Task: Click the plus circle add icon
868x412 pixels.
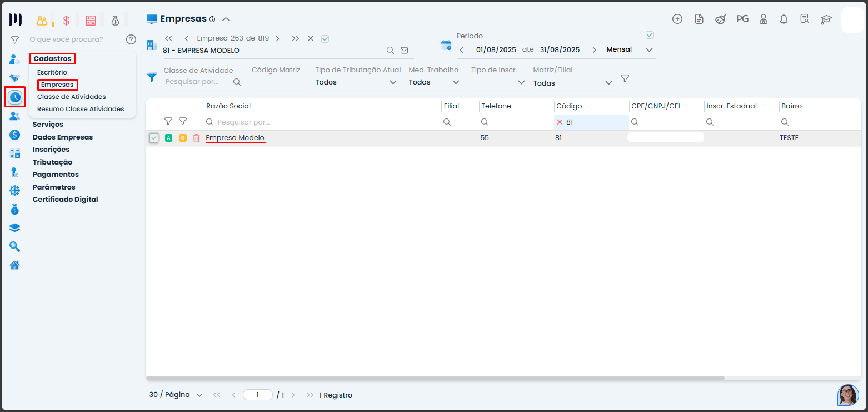Action: tap(677, 19)
